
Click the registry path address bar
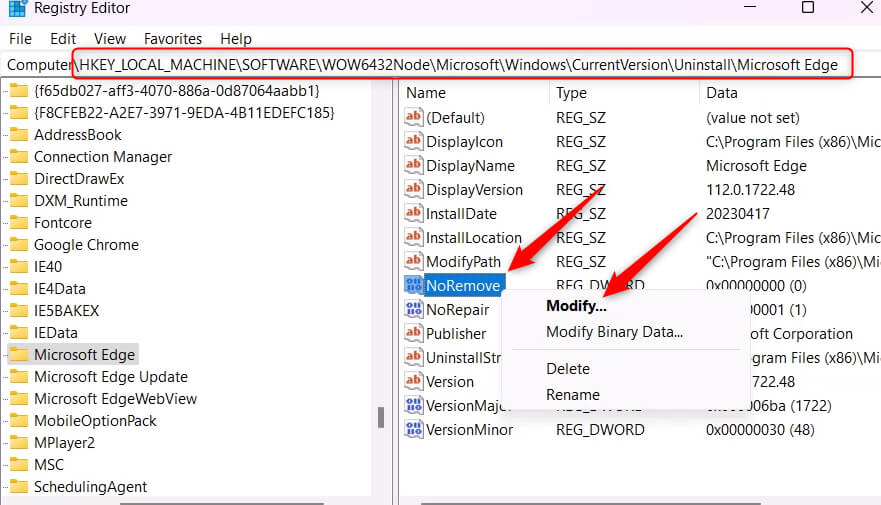[440, 65]
